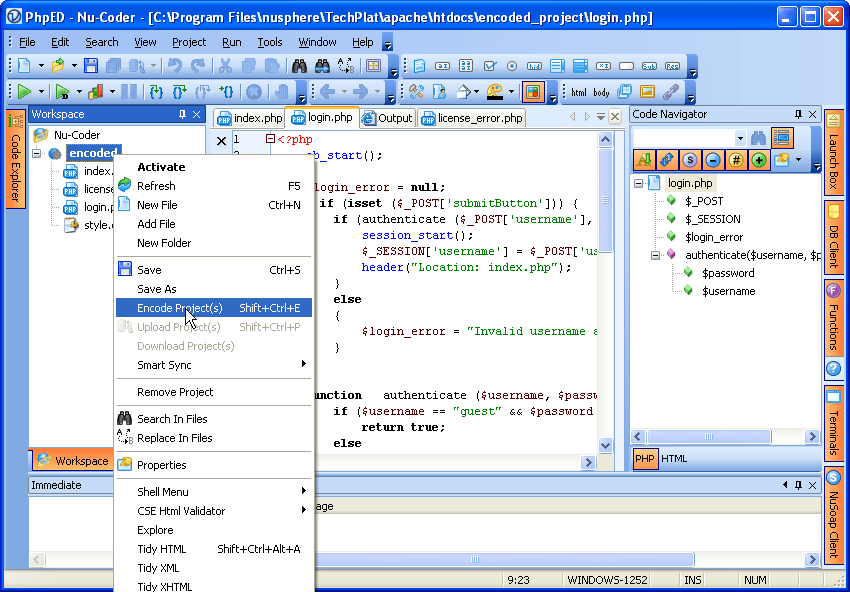
Task: Select $login_error in Code Navigator tree
Action: [713, 237]
